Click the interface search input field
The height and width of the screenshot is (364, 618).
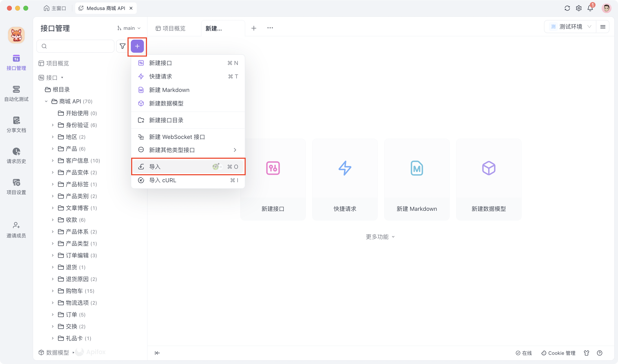[x=75, y=46]
